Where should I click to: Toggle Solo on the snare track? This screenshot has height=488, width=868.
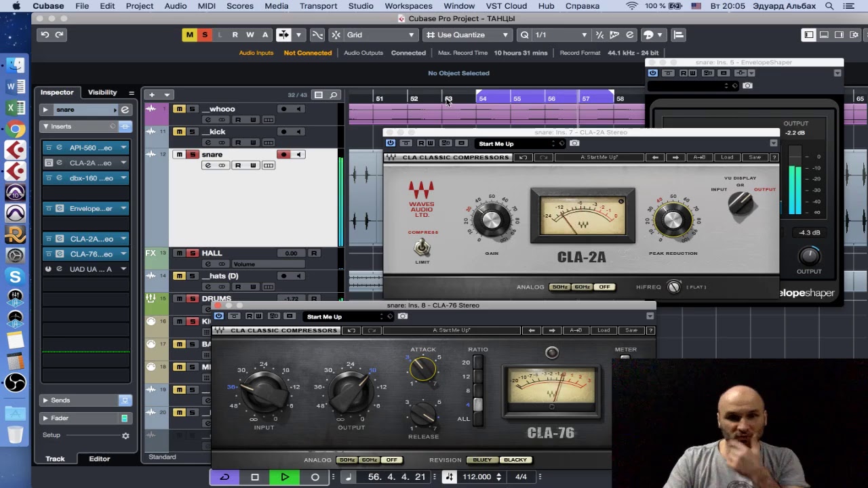tap(193, 155)
